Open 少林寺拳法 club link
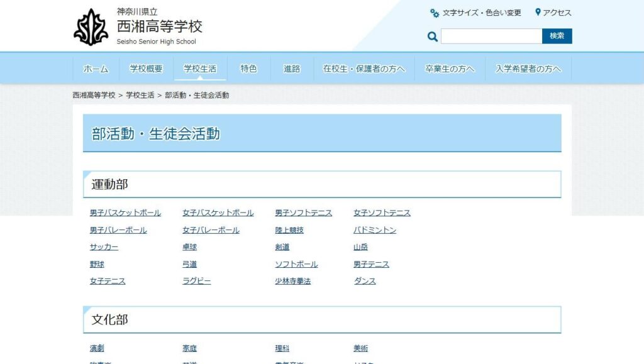Screen dimensions: 644x364 tap(293, 281)
